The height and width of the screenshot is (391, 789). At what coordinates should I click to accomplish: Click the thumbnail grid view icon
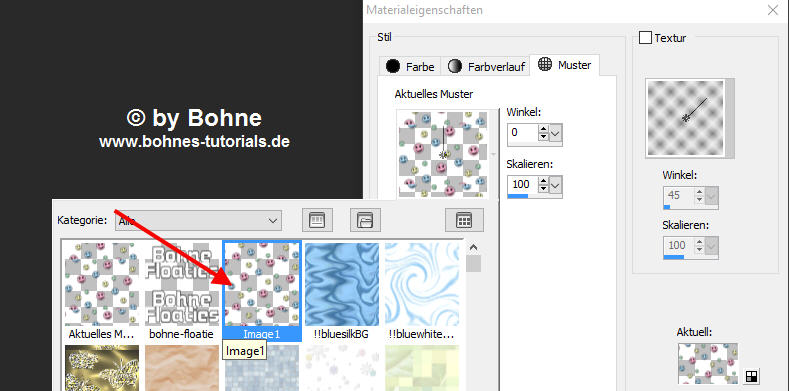click(464, 220)
